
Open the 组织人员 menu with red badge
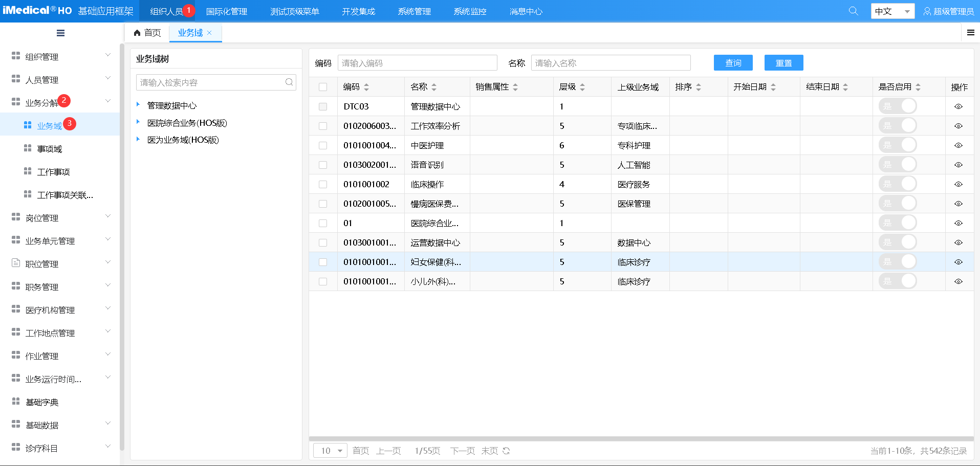coord(165,10)
